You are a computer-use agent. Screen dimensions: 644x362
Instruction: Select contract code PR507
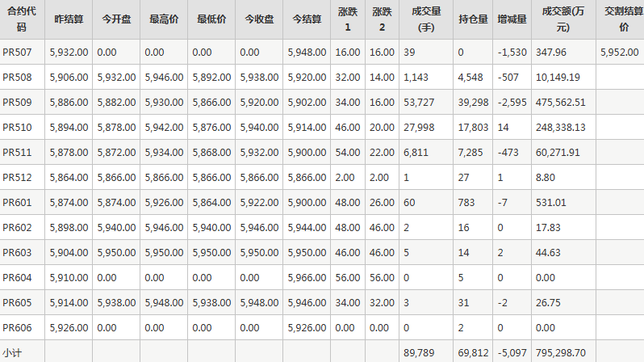tap(17, 53)
